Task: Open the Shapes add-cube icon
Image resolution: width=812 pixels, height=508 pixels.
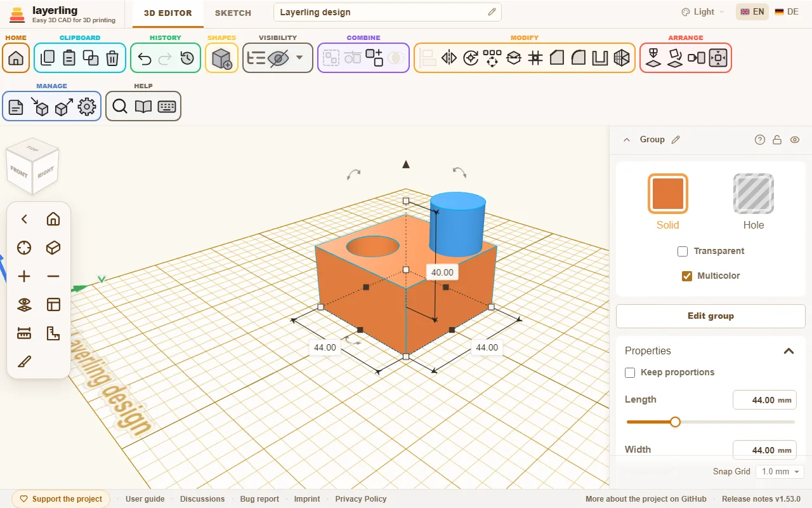Action: (221, 58)
